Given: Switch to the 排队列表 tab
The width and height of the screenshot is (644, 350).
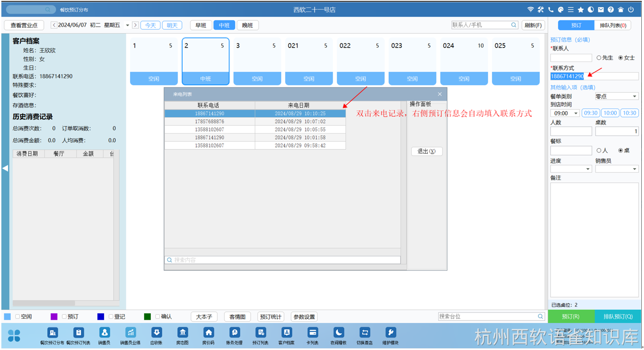Looking at the screenshot, I should [613, 25].
